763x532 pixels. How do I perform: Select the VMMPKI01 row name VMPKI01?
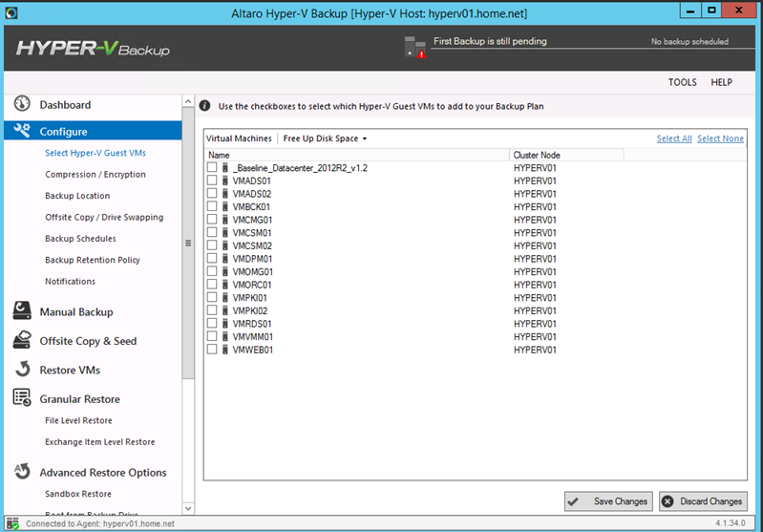pyautogui.click(x=249, y=298)
